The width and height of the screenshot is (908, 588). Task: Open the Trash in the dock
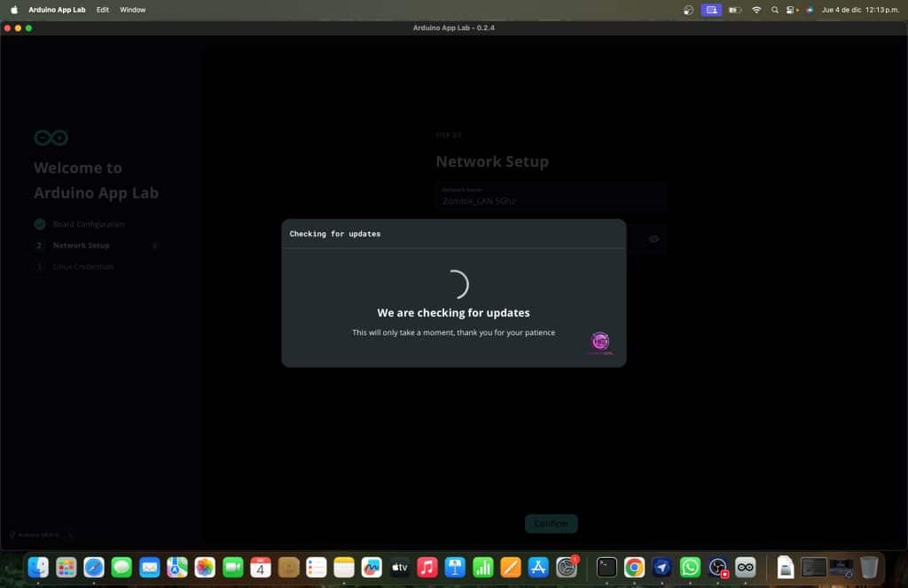(869, 567)
